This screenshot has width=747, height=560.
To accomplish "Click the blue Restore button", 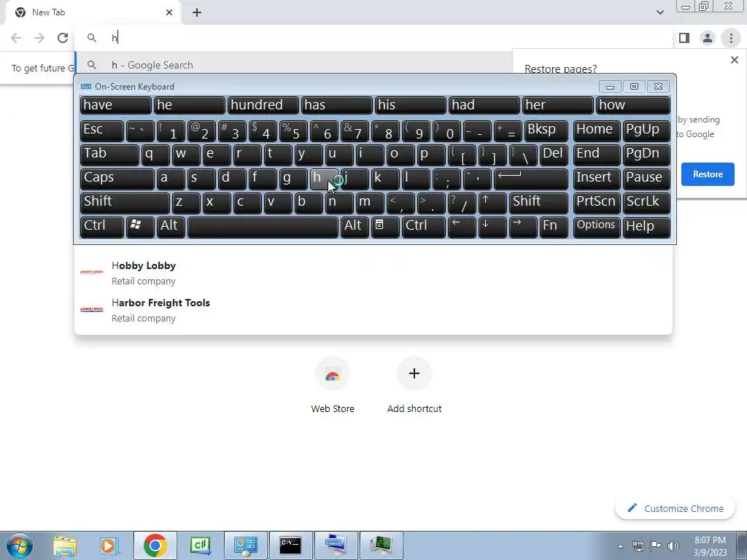I will (708, 174).
